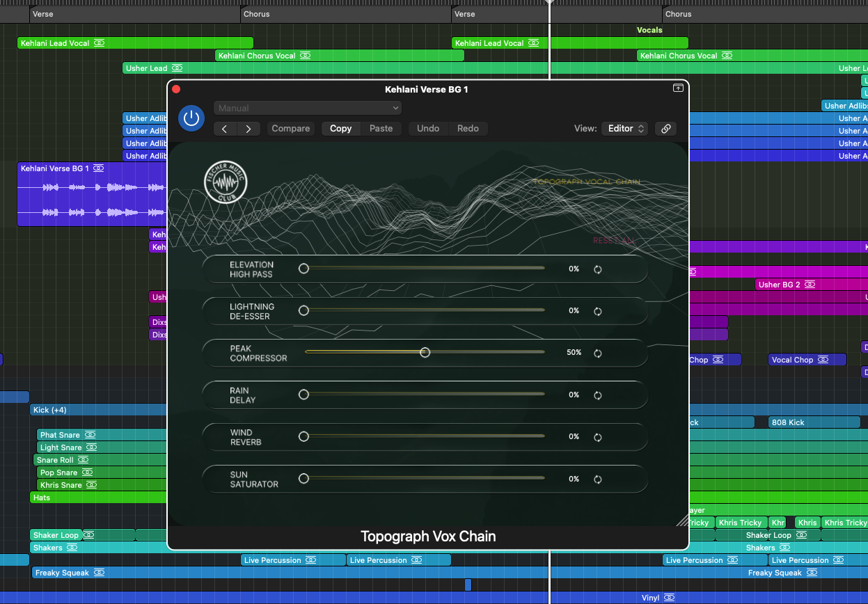The width and height of the screenshot is (868, 604).
Task: Toggle the plugin power bypass button
Action: pyautogui.click(x=191, y=118)
